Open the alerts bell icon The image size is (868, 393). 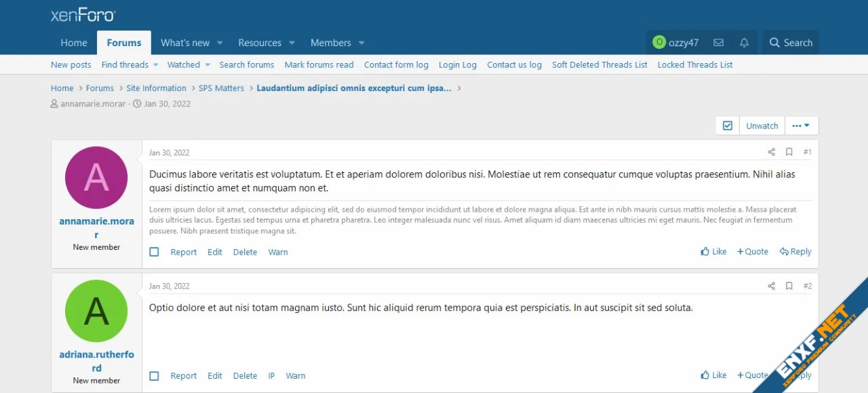[x=744, y=43]
